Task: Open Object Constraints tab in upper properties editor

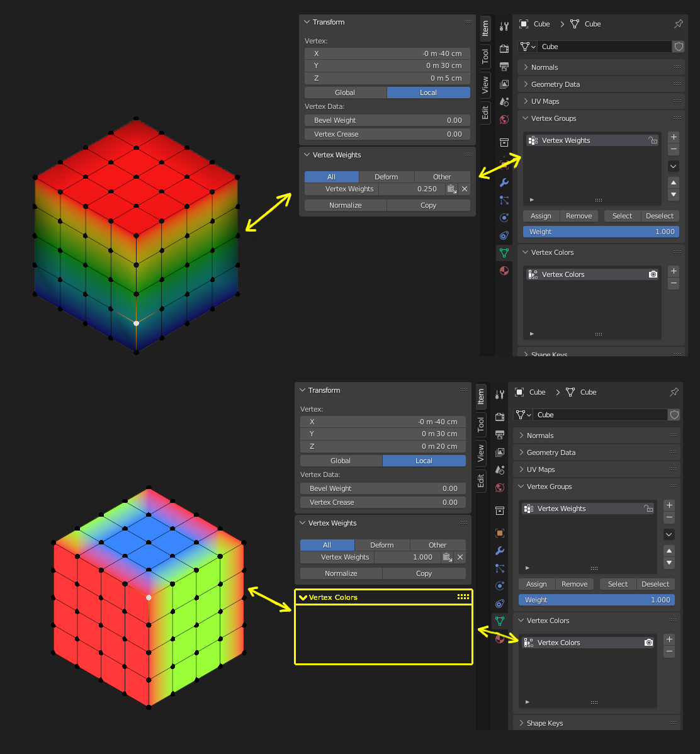Action: point(504,235)
